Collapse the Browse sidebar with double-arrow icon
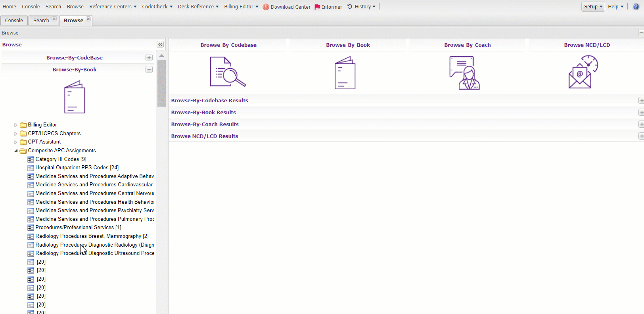The height and width of the screenshot is (314, 644). (x=160, y=45)
